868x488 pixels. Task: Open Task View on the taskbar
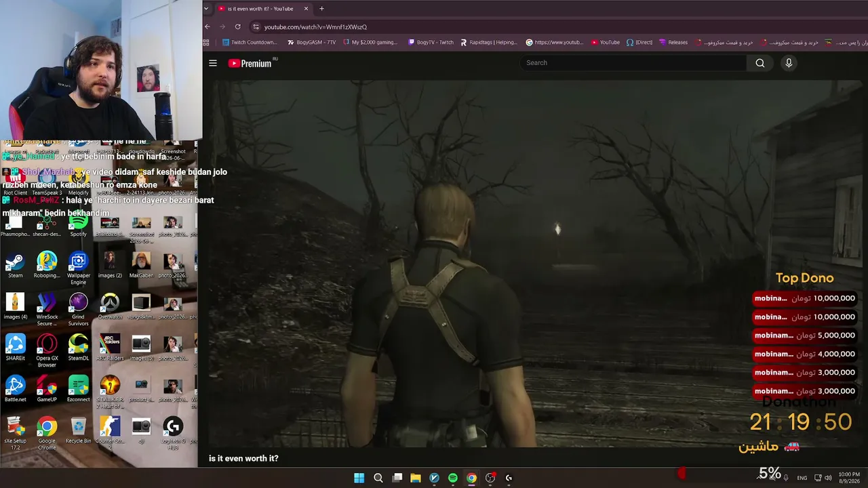point(397,478)
